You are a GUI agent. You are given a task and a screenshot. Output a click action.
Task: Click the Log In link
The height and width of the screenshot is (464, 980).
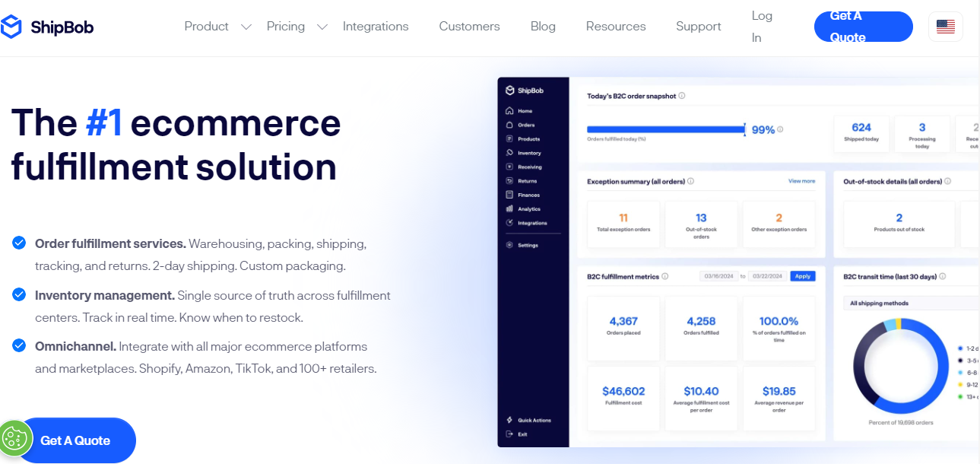pyautogui.click(x=762, y=27)
